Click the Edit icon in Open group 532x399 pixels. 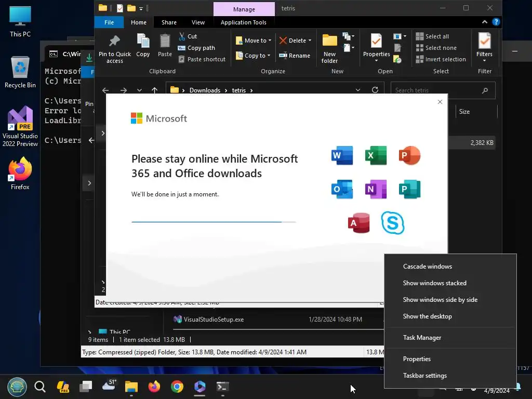click(397, 48)
